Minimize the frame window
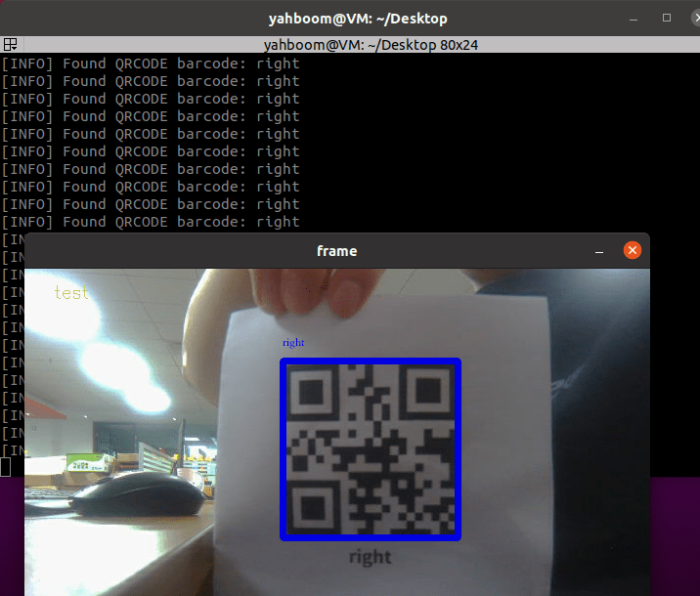Screen dimensions: 700x596 (x=599, y=252)
